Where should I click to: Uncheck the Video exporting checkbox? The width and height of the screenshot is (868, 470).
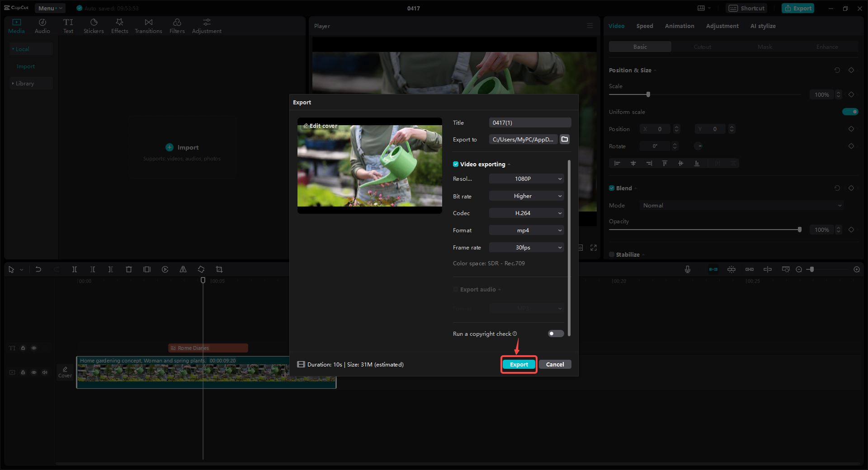pos(456,164)
